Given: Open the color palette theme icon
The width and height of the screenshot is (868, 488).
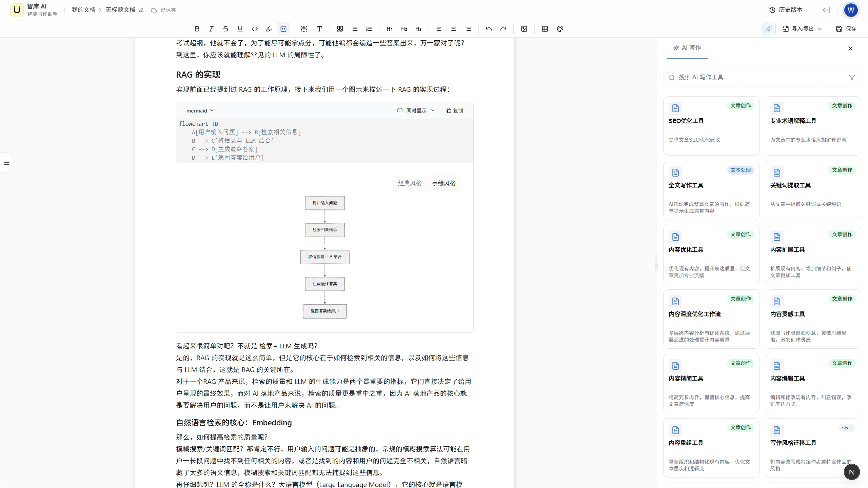Looking at the screenshot, I should click(x=560, y=29).
